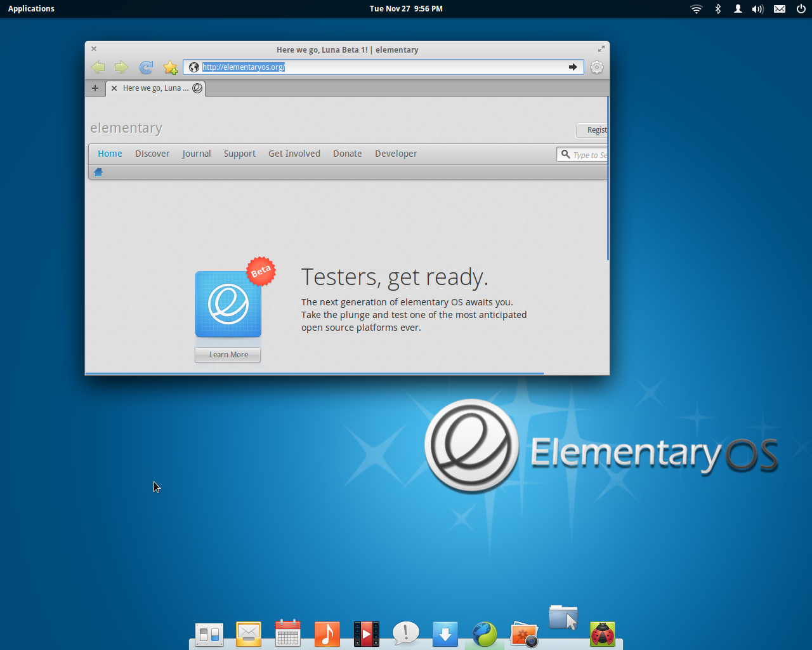This screenshot has height=650, width=812.
Task: Click the go arrow in the address bar
Action: (x=573, y=67)
